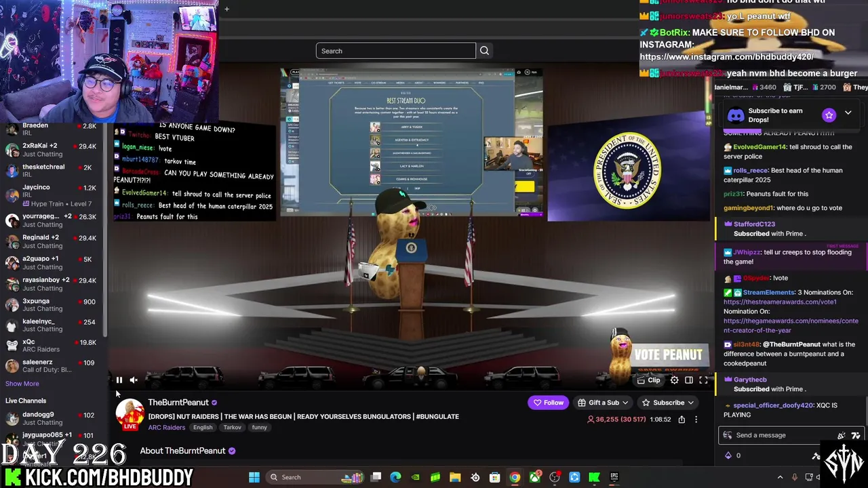868x488 pixels.
Task: Open Braeden channel in sidebar
Action: point(51,129)
